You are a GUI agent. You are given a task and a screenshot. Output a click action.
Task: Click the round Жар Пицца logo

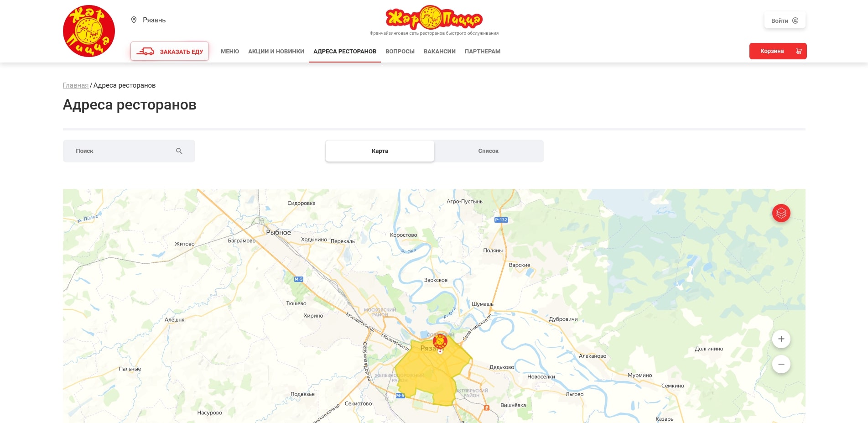[89, 31]
